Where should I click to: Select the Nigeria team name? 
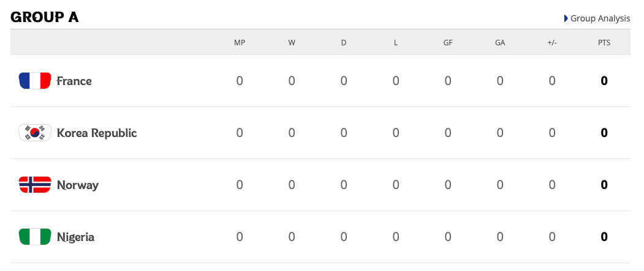(x=75, y=237)
